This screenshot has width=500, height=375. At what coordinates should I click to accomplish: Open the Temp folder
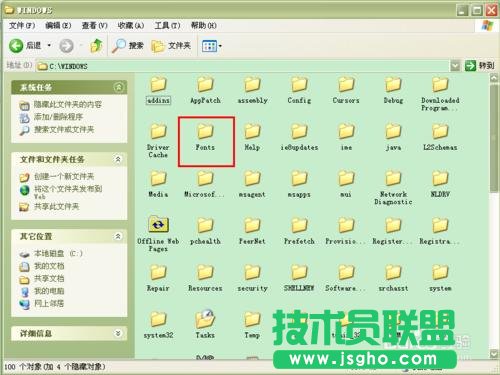click(x=252, y=325)
